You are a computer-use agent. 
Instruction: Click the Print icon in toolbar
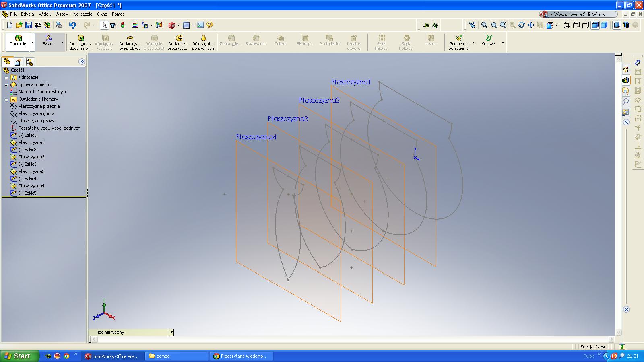coord(59,25)
